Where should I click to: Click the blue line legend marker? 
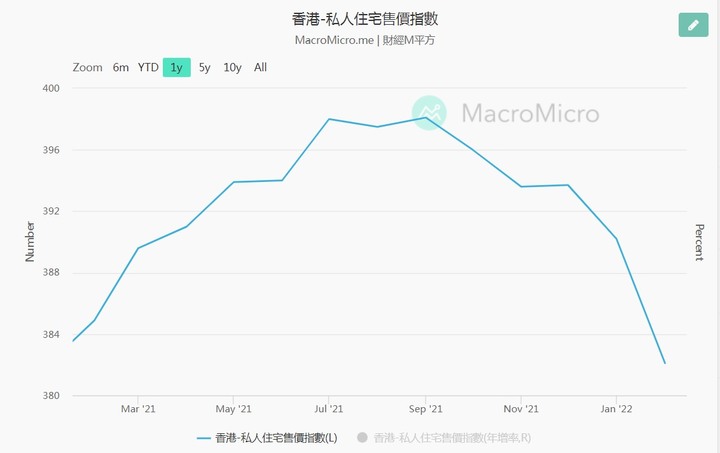[x=203, y=438]
